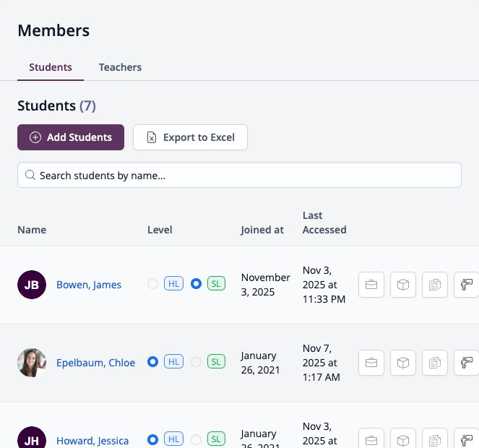Viewport: 479px width, 448px height.
Task: Click documents icon for Bowen, James
Action: pyautogui.click(x=435, y=285)
